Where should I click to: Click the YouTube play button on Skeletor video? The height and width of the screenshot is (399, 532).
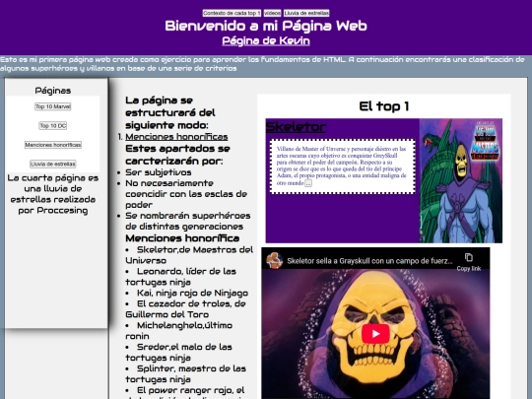(375, 334)
